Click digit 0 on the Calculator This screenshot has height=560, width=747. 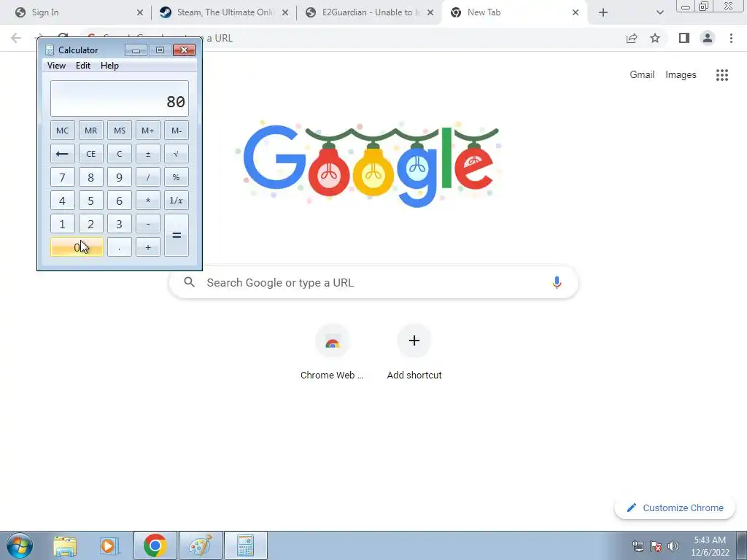(x=77, y=247)
